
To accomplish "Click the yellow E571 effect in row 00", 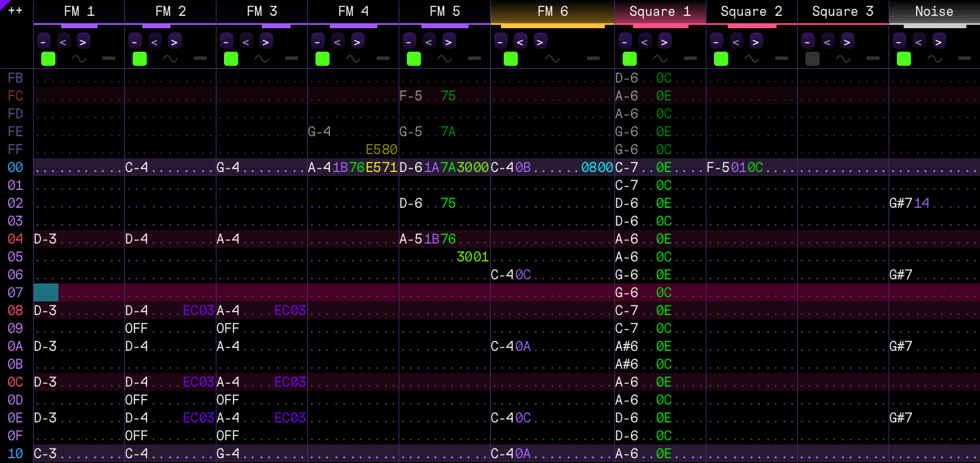I will 381,167.
